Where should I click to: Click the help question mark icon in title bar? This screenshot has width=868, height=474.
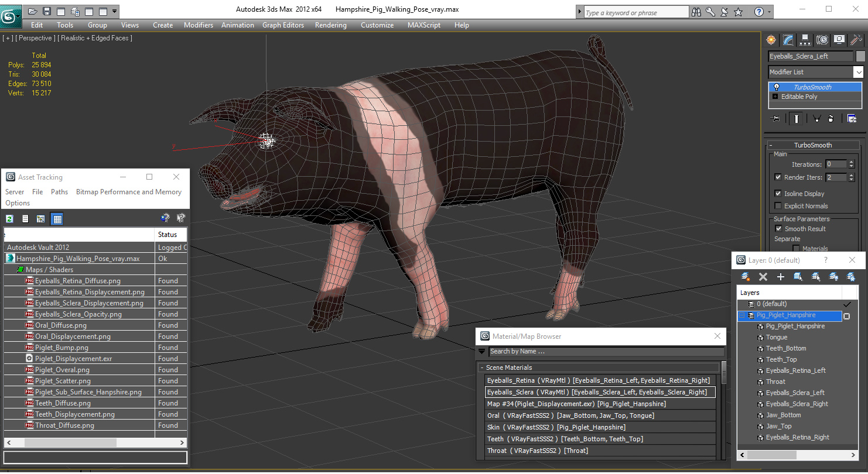759,12
